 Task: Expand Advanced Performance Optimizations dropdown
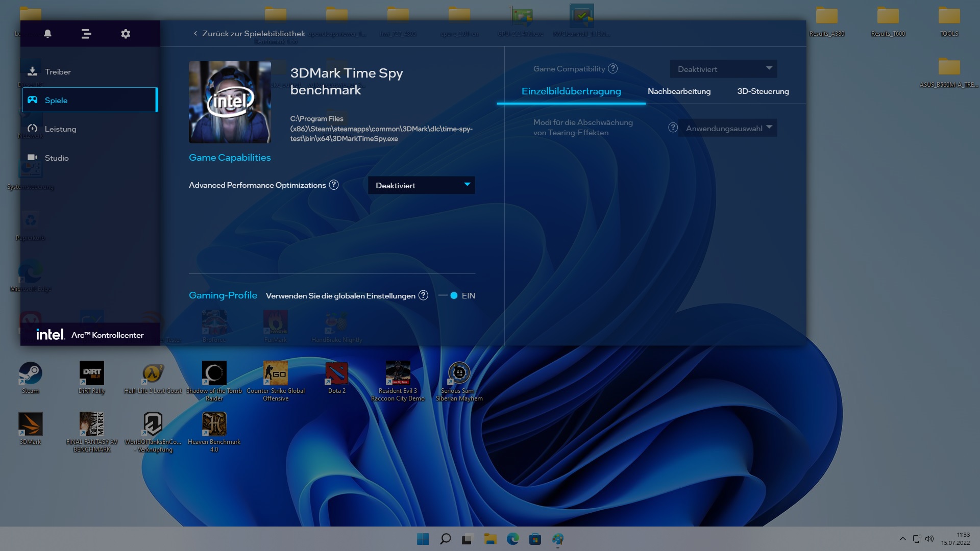421,185
